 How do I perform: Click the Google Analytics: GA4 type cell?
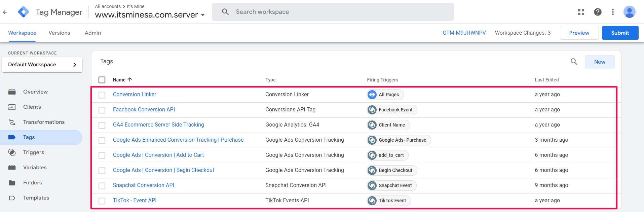click(292, 125)
